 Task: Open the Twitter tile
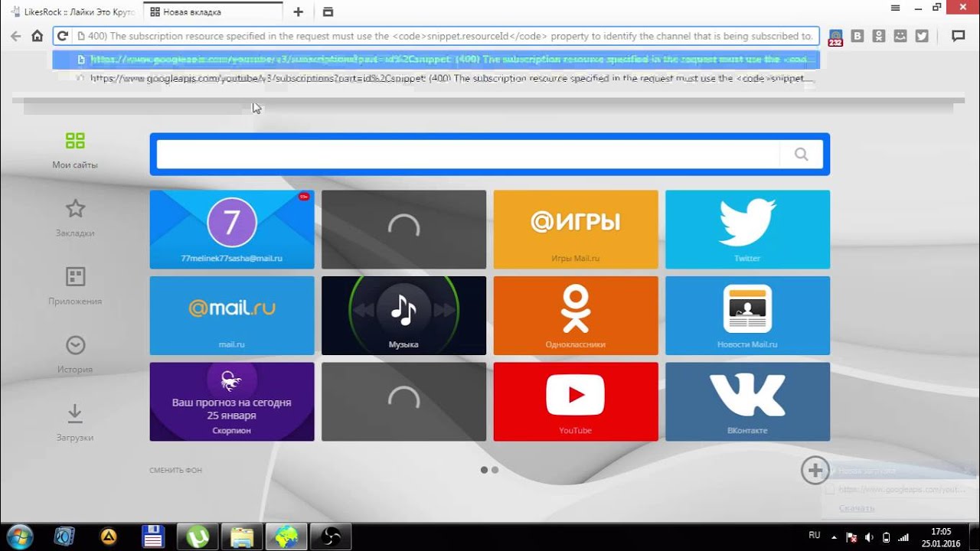point(747,230)
